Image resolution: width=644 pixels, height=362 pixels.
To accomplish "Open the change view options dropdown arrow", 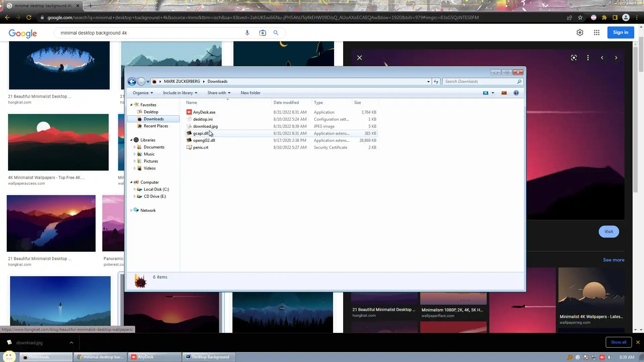I will pyautogui.click(x=493, y=93).
